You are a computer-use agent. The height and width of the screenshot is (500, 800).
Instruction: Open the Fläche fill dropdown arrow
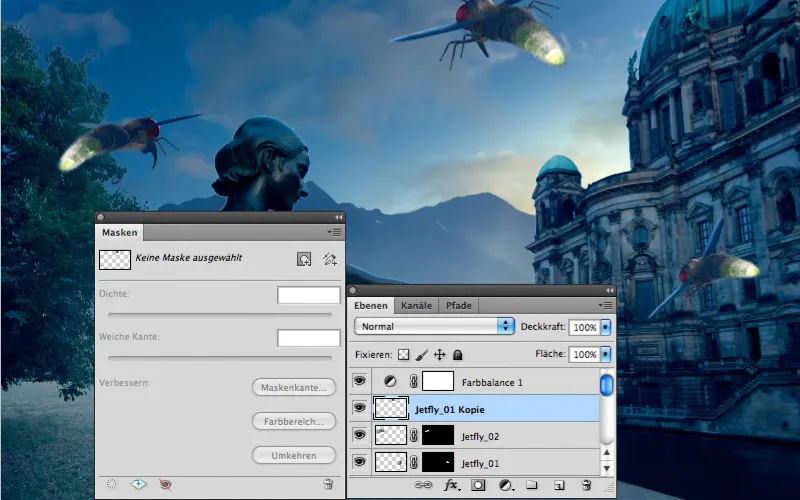[x=606, y=354]
